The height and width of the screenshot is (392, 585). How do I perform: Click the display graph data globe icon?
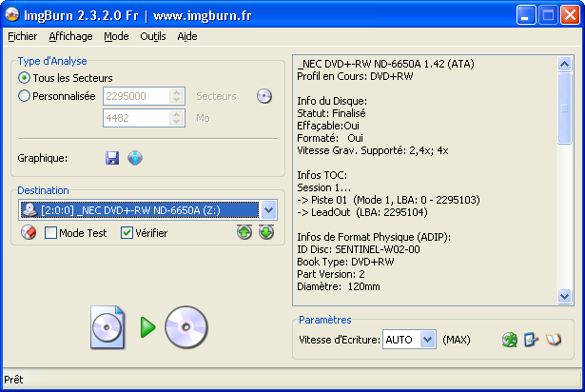tap(135, 158)
